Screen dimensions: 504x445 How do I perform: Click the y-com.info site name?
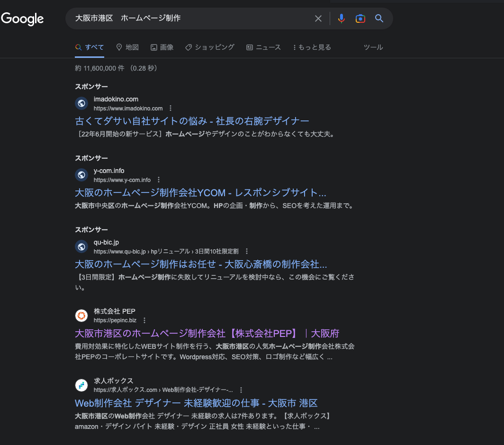coord(109,171)
